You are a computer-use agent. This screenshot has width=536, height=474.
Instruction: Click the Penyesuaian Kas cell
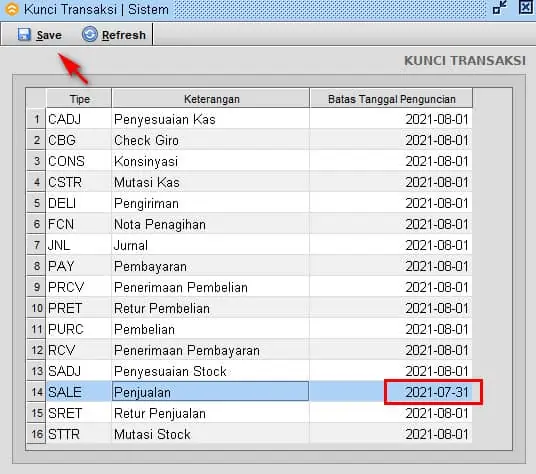(211, 119)
